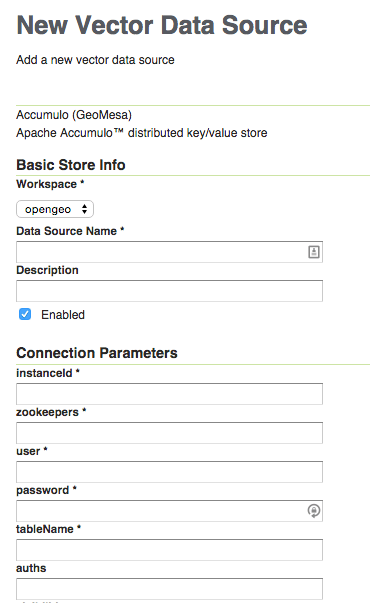370x603 pixels.
Task: Click the Data Source Name input field
Action: coord(169,252)
